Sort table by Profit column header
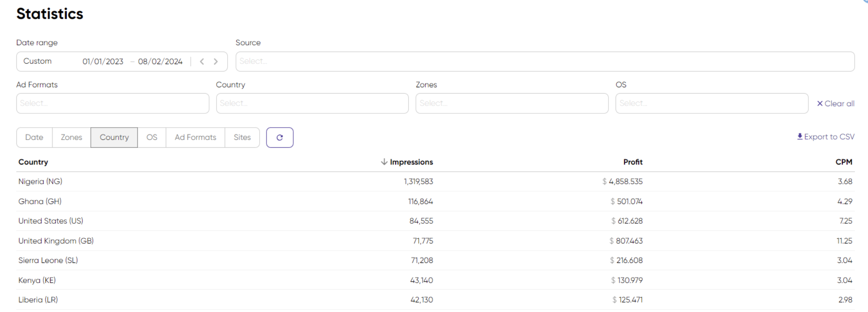 coord(632,162)
